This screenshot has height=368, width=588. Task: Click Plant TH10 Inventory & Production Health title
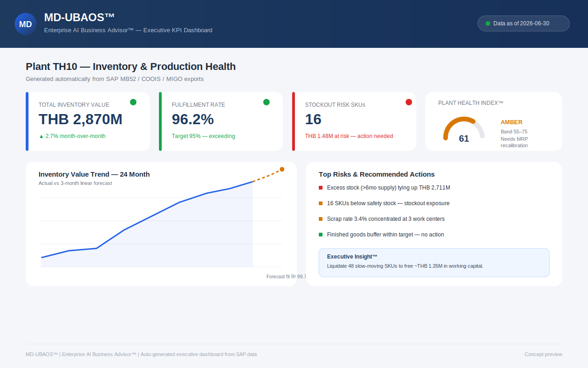[130, 67]
